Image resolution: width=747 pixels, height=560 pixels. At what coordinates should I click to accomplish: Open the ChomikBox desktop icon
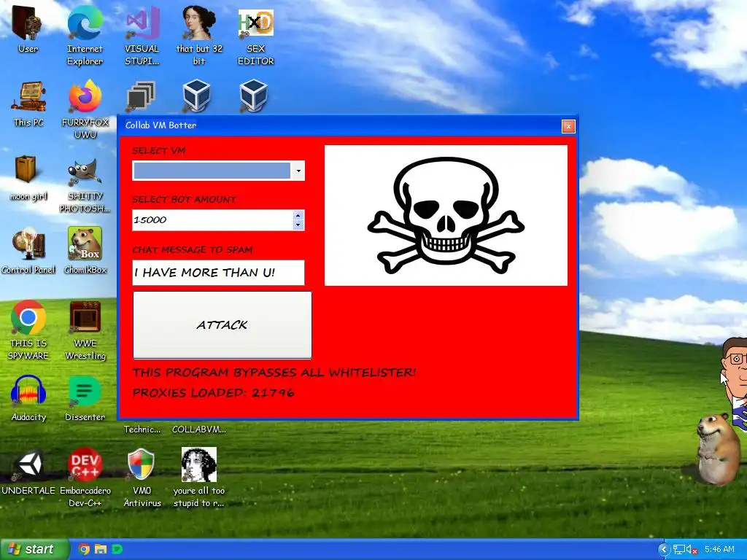[x=85, y=251]
